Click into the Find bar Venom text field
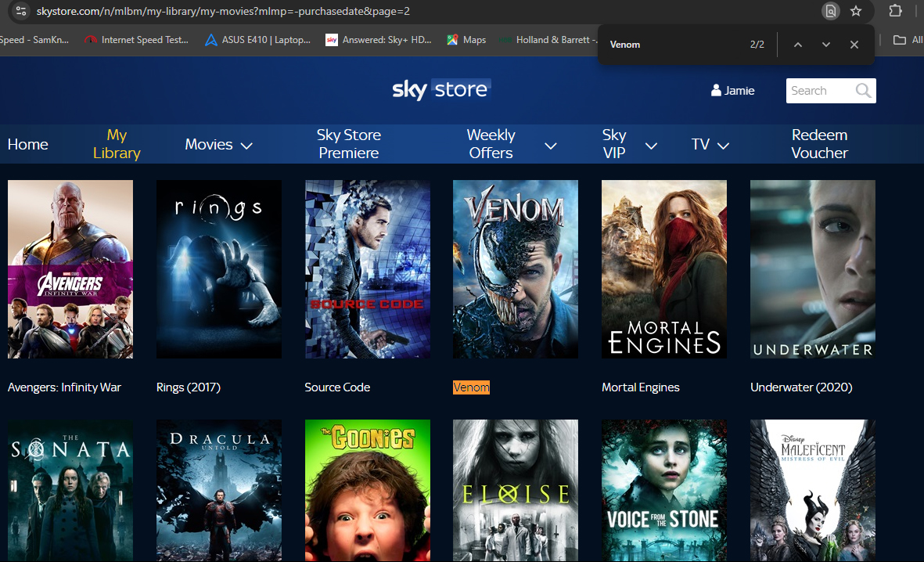 (672, 45)
